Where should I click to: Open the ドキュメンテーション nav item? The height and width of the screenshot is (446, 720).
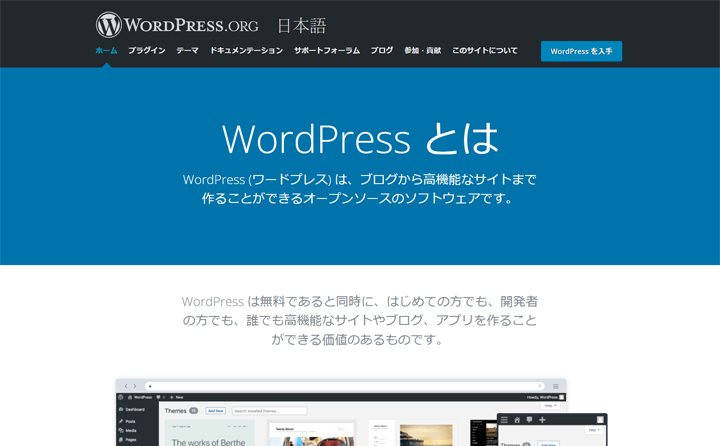tap(246, 51)
